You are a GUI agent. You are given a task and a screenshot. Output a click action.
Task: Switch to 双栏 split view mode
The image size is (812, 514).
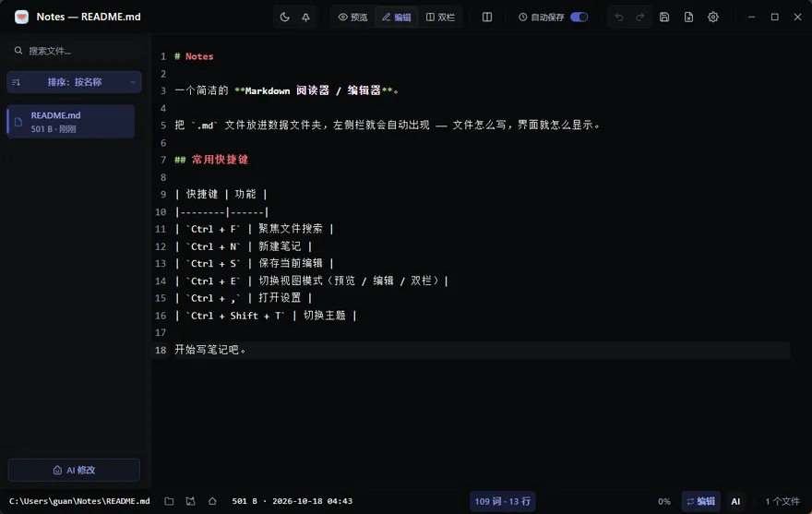pos(440,18)
